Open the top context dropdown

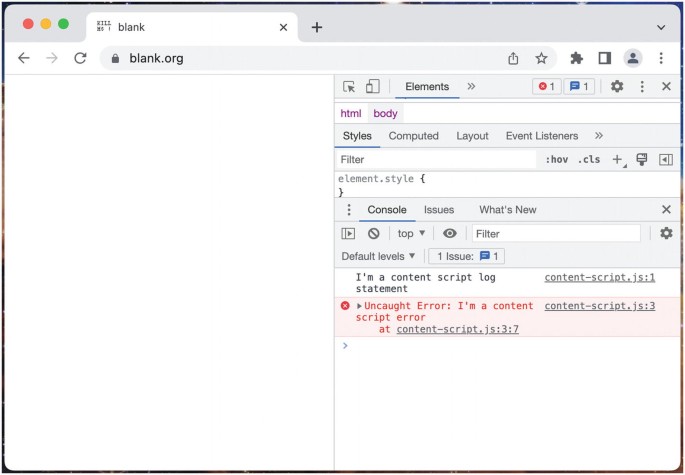[411, 233]
